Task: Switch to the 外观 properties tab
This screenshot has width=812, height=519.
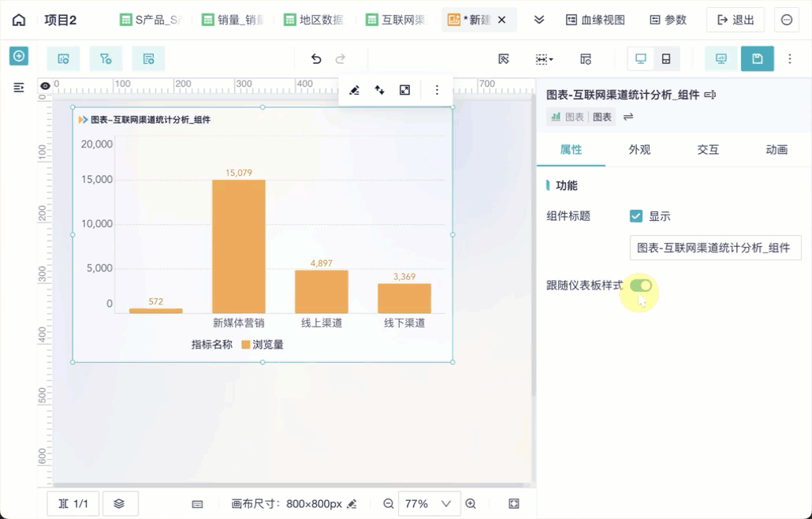Action: [x=639, y=149]
